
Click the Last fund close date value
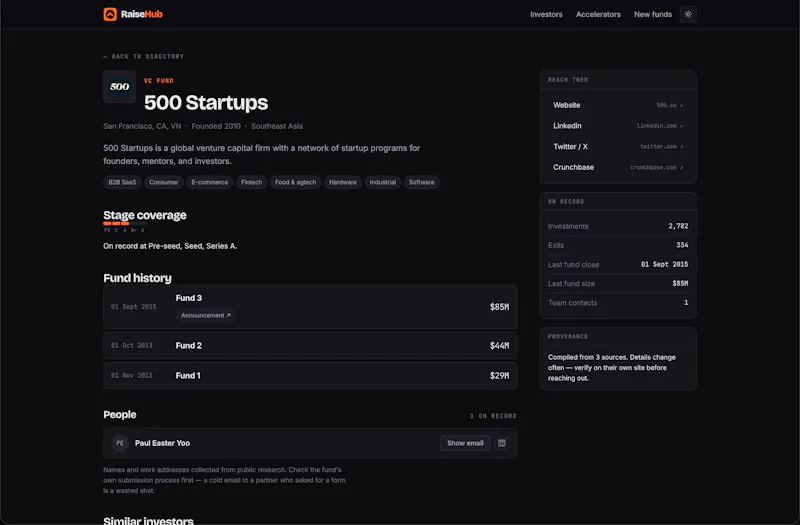(664, 264)
